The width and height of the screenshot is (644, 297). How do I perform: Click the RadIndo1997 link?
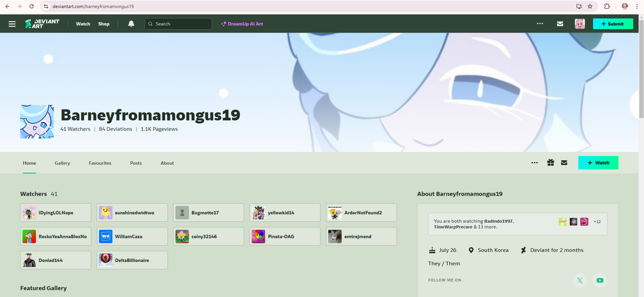tap(499, 221)
